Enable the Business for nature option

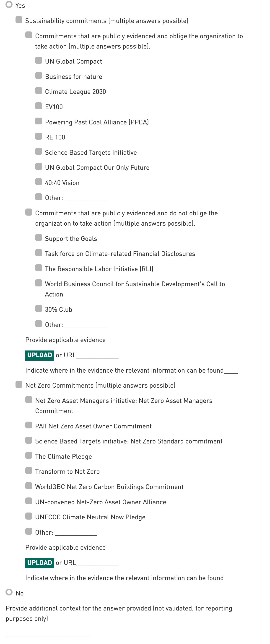(39, 75)
